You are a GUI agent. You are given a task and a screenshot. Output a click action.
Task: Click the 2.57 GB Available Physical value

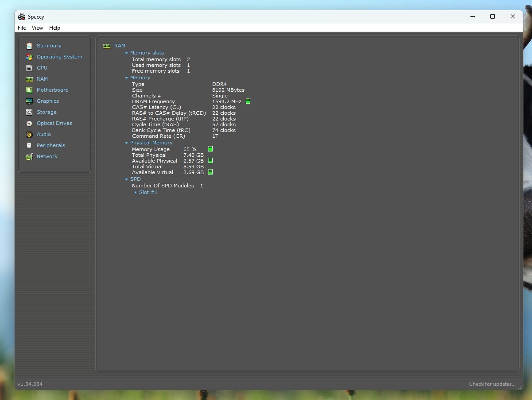[x=194, y=161]
